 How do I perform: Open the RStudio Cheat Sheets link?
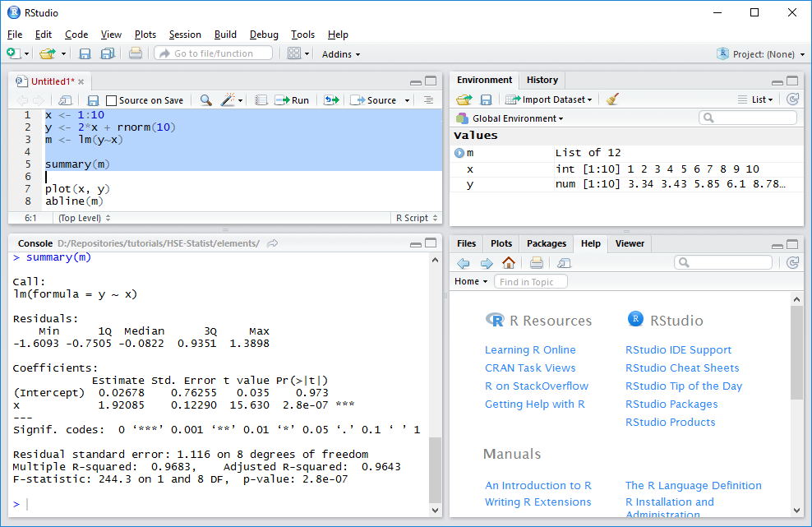(682, 368)
